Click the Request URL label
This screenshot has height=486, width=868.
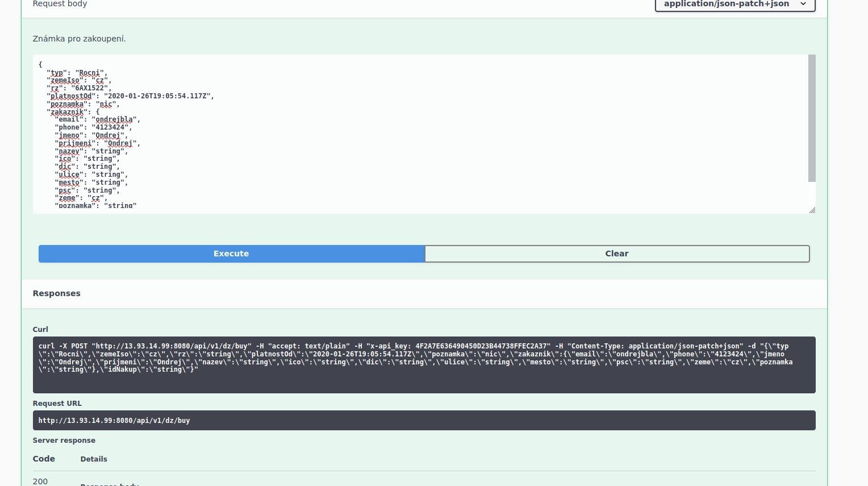click(x=57, y=404)
